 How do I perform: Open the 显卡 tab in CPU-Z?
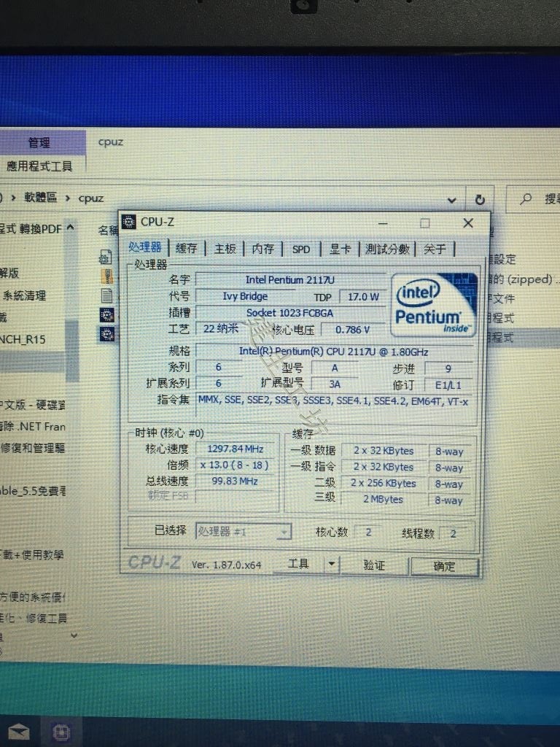340,249
